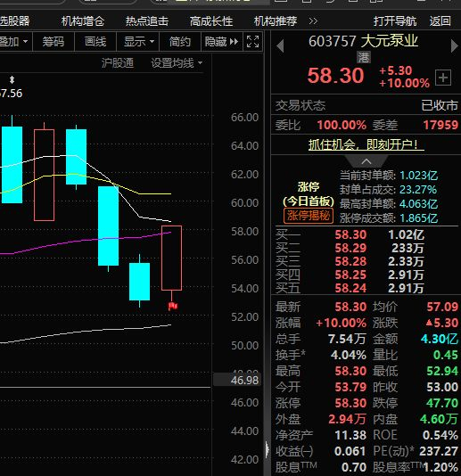Click the 金额 value 4.30亿
Image resolution: width=461 pixels, height=476 pixels.
[440, 339]
